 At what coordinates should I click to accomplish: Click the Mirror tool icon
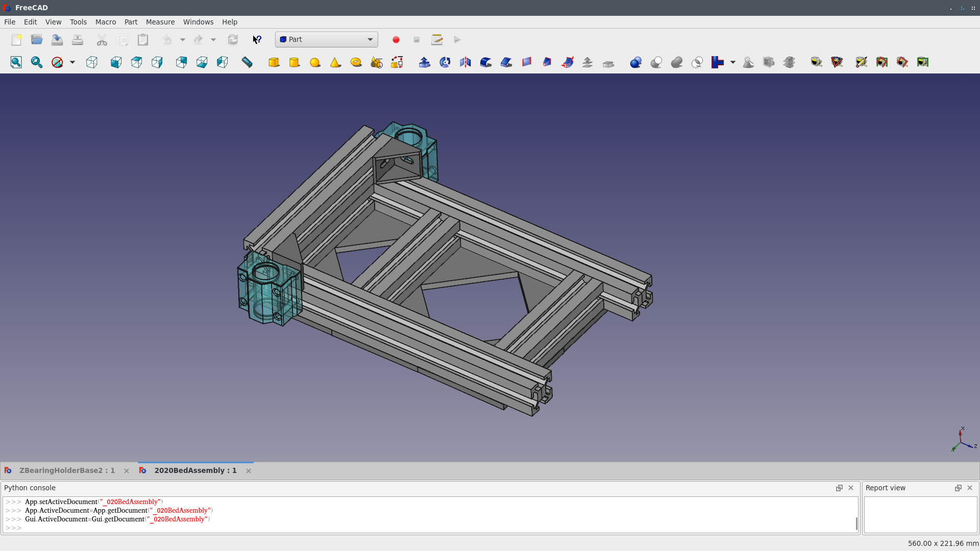coord(465,62)
